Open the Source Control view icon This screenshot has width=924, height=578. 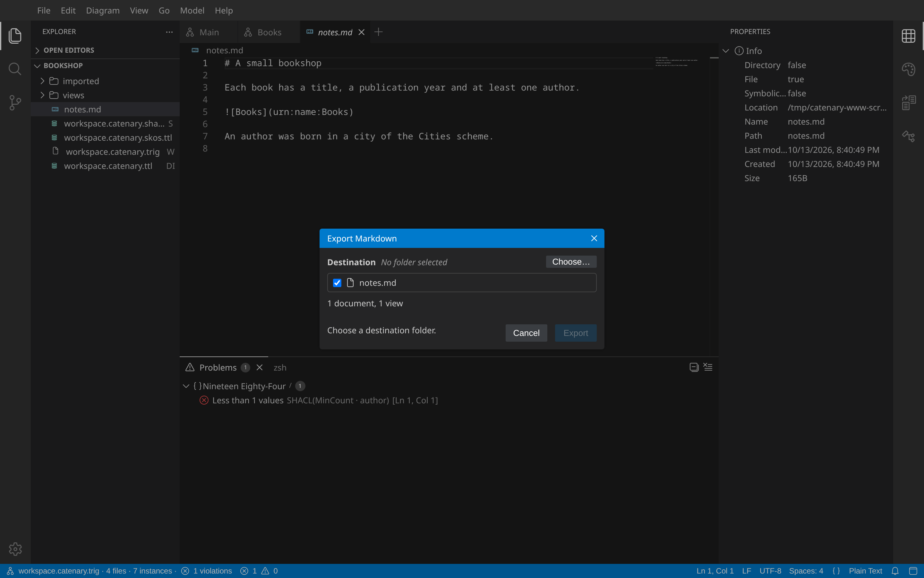click(x=15, y=102)
